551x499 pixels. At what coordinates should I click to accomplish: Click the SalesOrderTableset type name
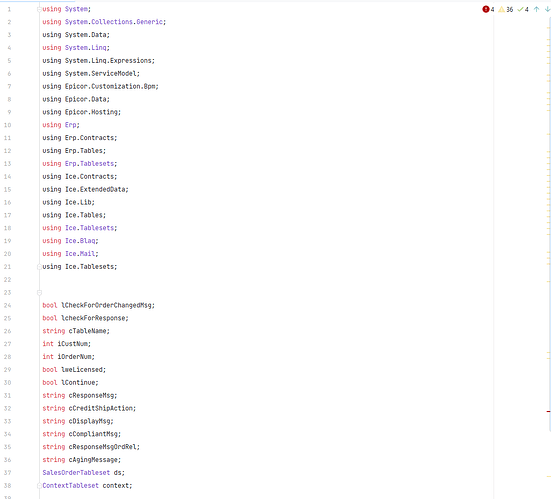click(76, 473)
